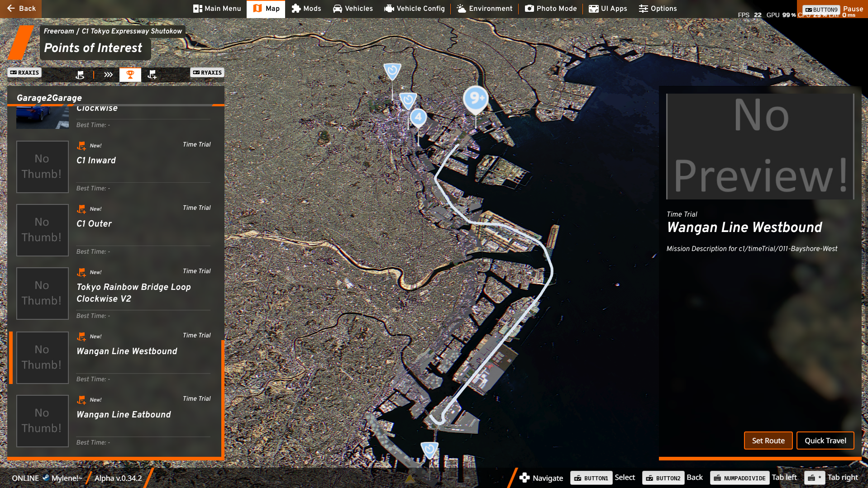868x488 pixels.
Task: Enter Photo Mode from the top bar
Action: click(x=551, y=9)
